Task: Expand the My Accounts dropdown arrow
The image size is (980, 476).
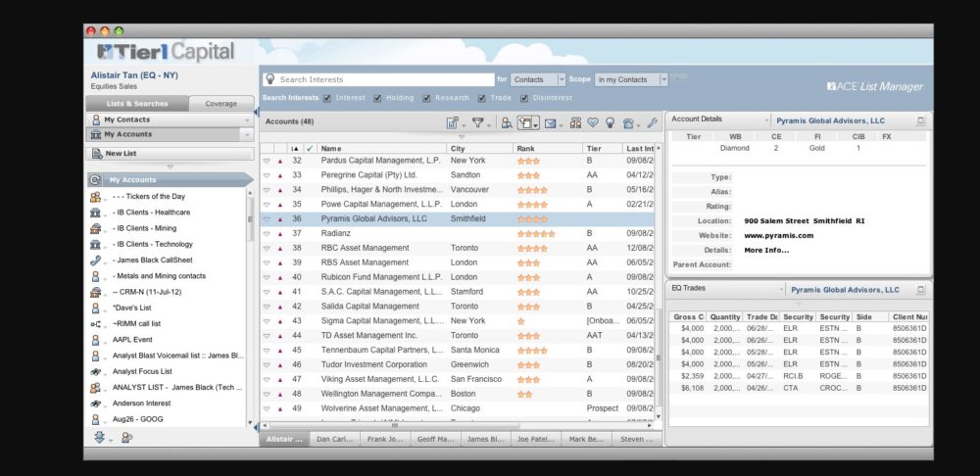Action: point(248,135)
